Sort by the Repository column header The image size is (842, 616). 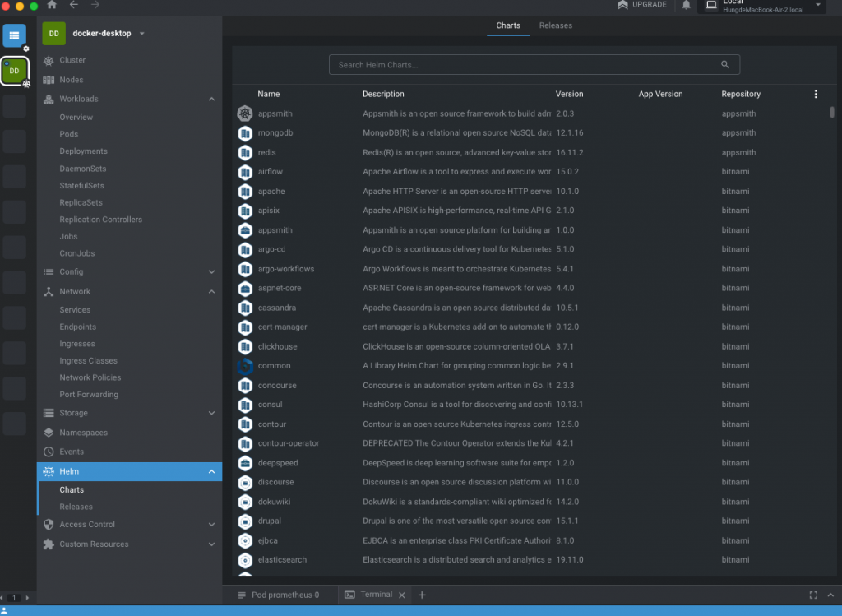pyautogui.click(x=741, y=94)
